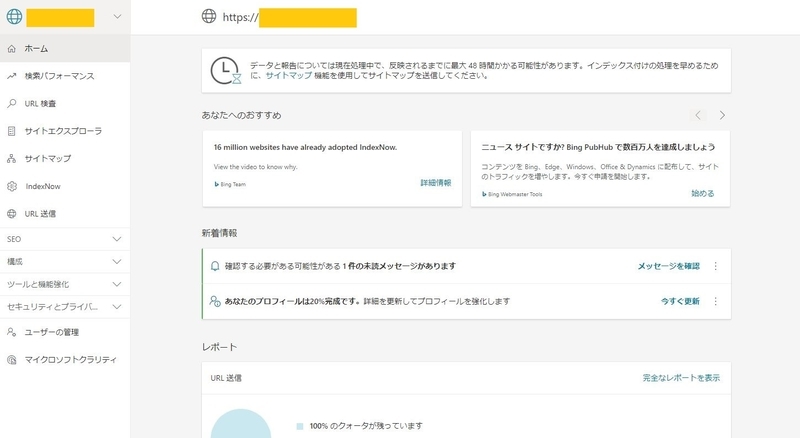The height and width of the screenshot is (438, 800).
Task: Open URL 検査 page
Action: (65, 104)
